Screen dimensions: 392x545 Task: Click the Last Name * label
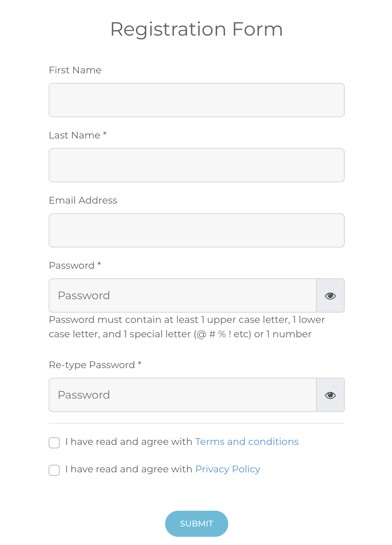[x=78, y=135]
